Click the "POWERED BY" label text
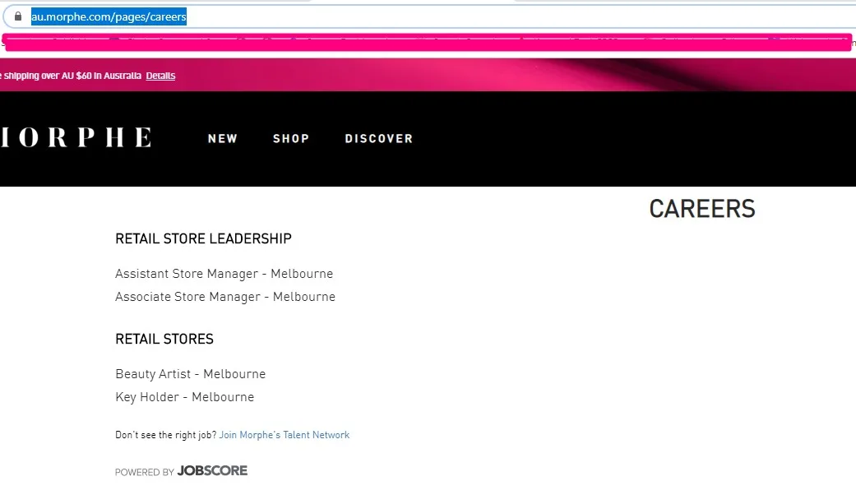 click(144, 472)
